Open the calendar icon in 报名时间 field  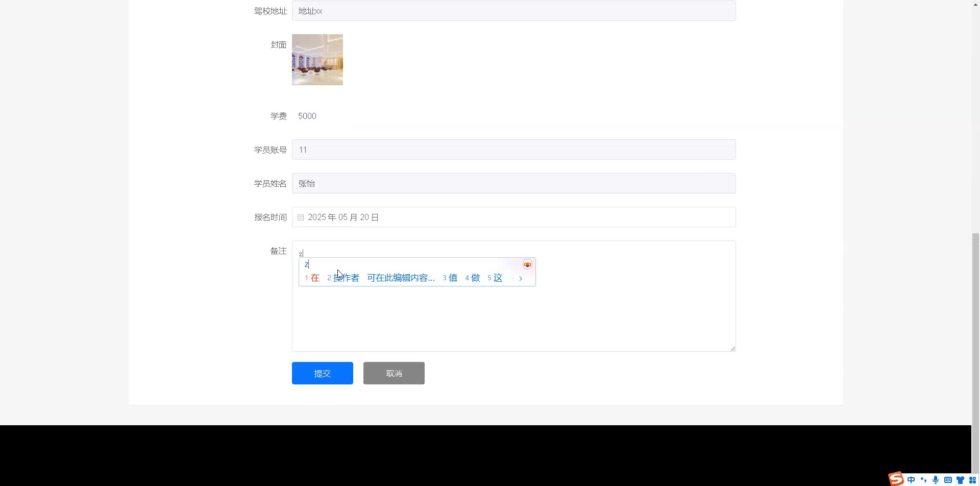(301, 217)
